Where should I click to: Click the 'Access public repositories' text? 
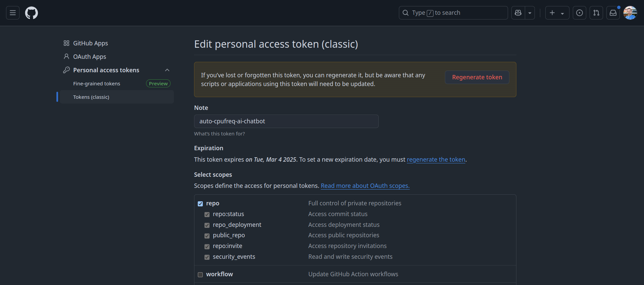coord(344,235)
